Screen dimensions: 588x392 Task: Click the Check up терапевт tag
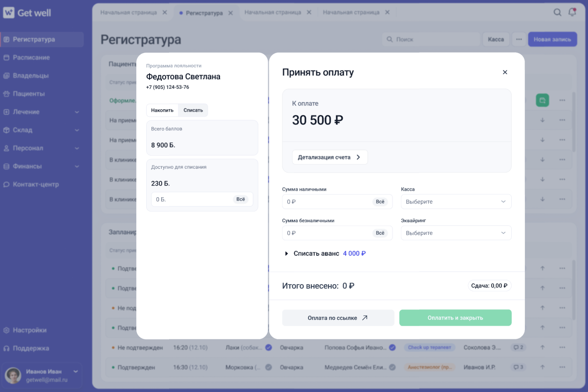point(430,348)
